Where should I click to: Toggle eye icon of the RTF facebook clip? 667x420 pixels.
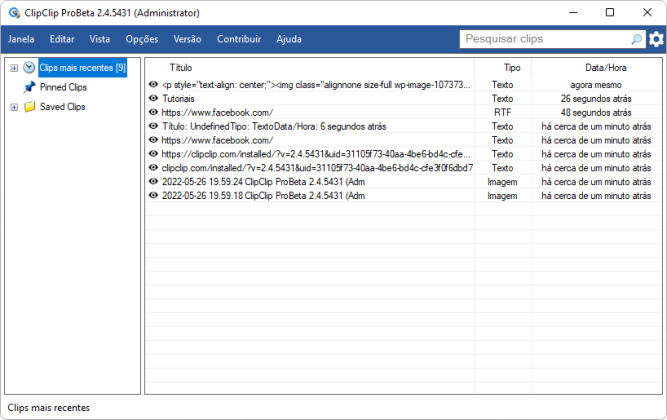coord(153,112)
